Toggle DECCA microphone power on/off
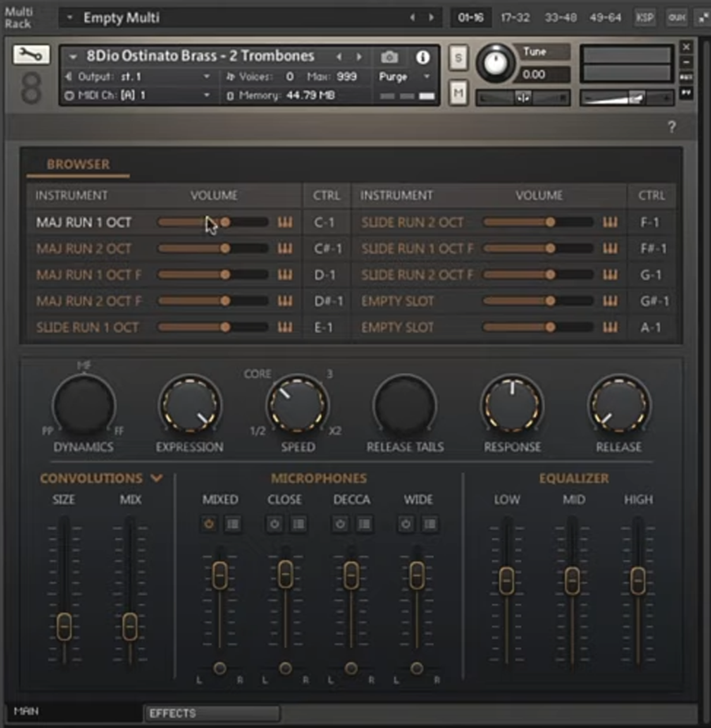The height and width of the screenshot is (728, 711). (340, 524)
